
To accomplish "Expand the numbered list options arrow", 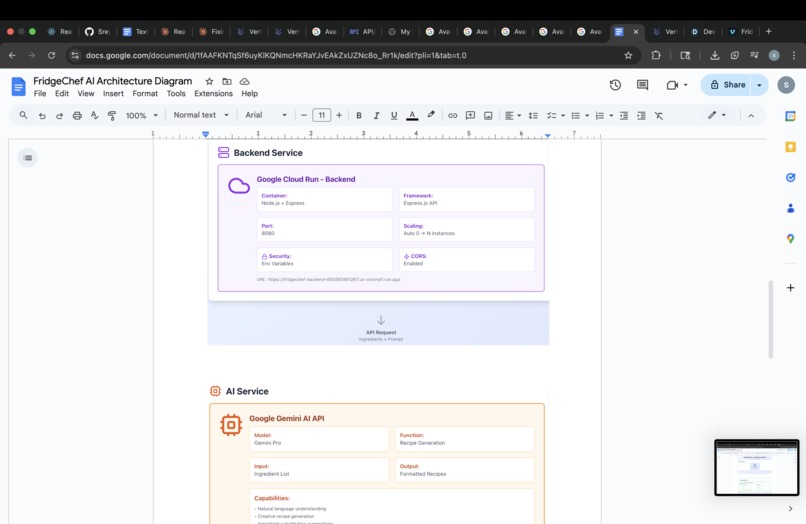I will point(611,116).
